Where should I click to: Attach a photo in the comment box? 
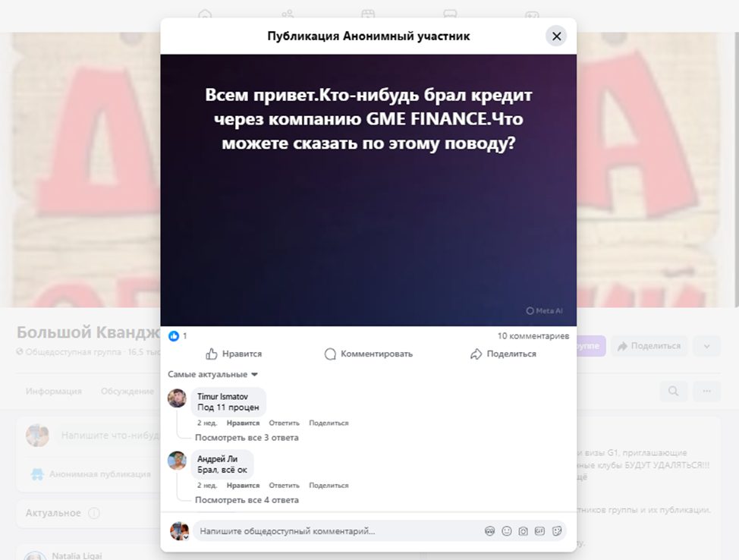pyautogui.click(x=523, y=531)
